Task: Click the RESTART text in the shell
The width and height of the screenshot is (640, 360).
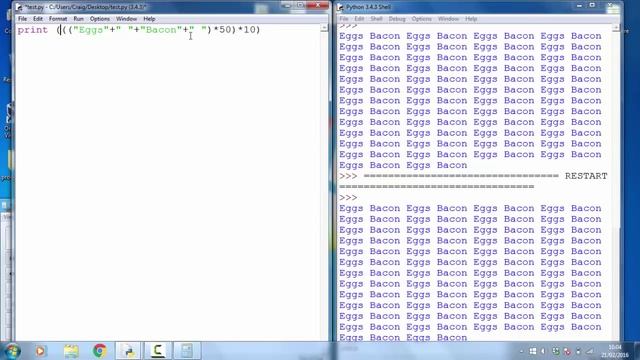Action: [586, 176]
